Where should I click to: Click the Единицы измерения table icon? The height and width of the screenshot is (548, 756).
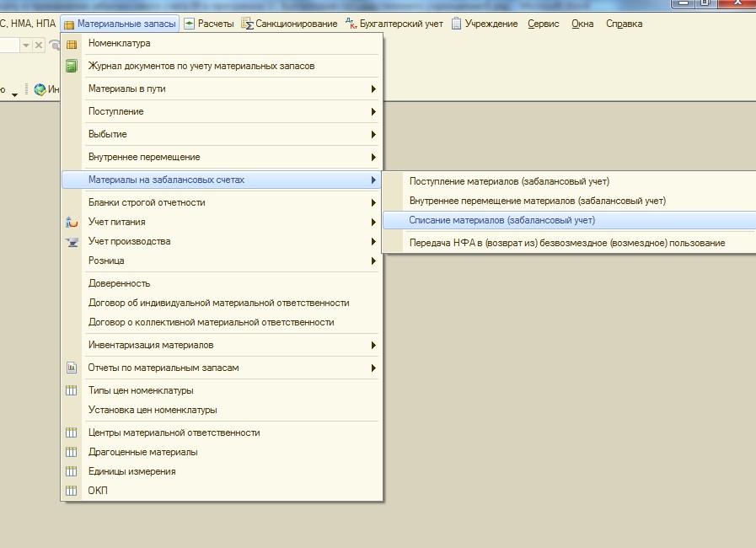point(72,472)
